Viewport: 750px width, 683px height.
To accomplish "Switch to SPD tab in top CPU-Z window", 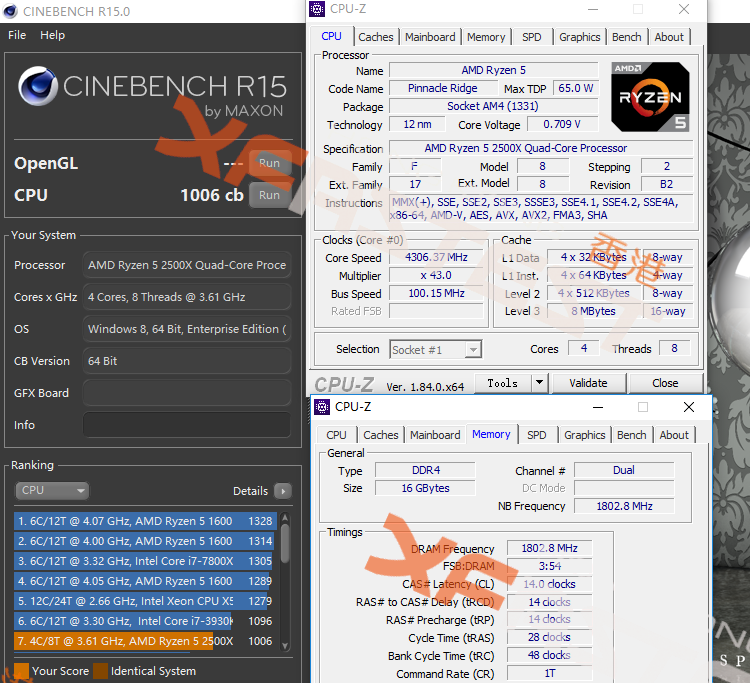I will 532,37.
